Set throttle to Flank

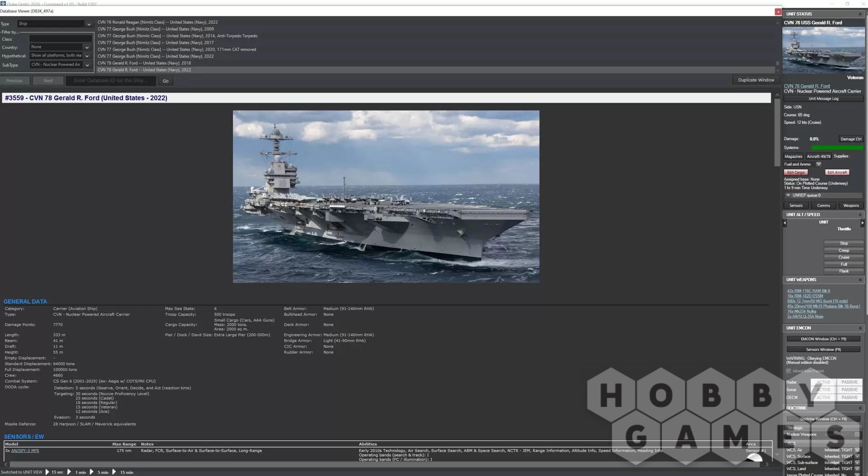click(x=844, y=271)
